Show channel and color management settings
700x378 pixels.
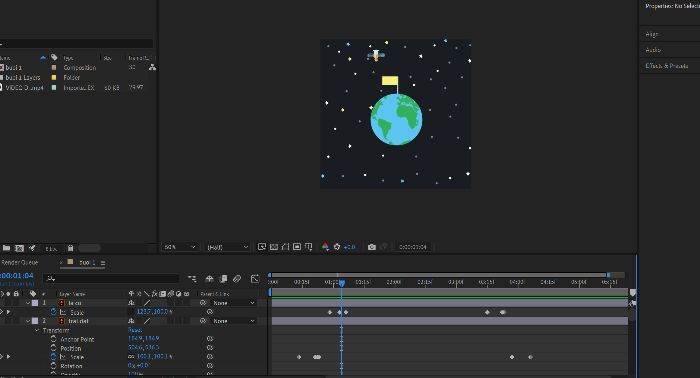click(x=325, y=247)
